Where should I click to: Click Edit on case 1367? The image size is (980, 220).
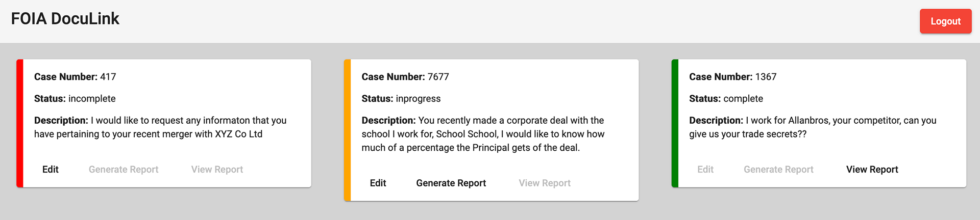click(x=705, y=170)
